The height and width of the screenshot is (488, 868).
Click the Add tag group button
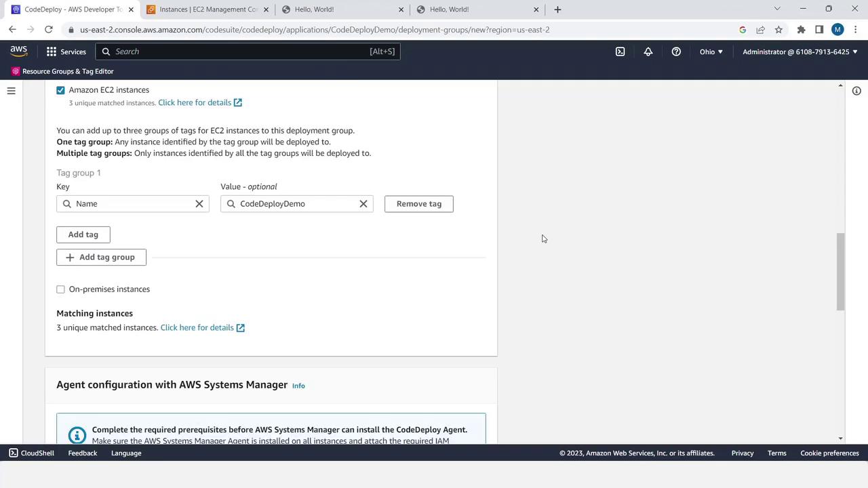pos(101,258)
